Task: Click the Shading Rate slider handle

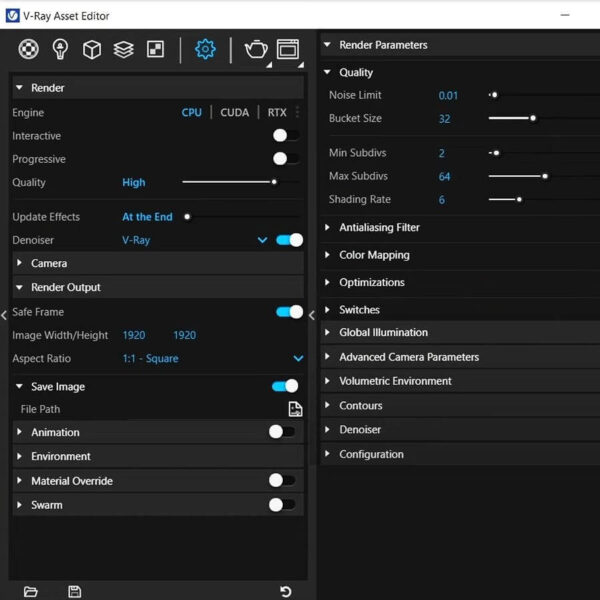Action: pos(519,199)
